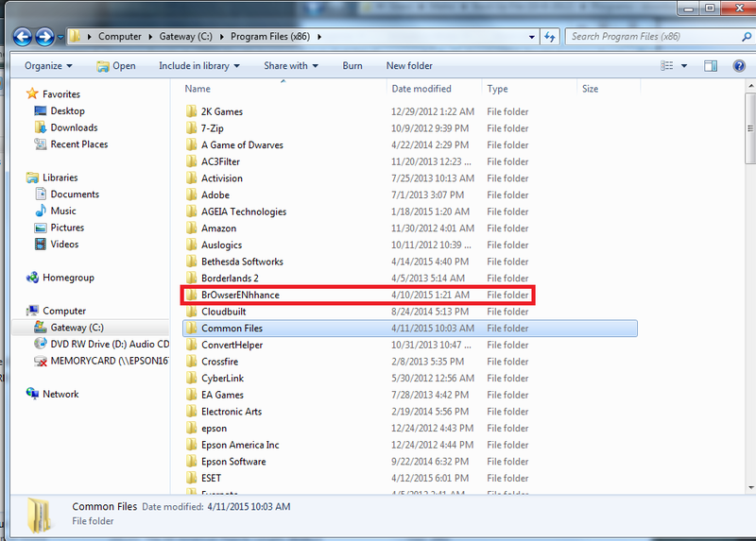Screen dimensions: 756x541
Task: Open Help with the question mark icon
Action: pyautogui.click(x=739, y=66)
